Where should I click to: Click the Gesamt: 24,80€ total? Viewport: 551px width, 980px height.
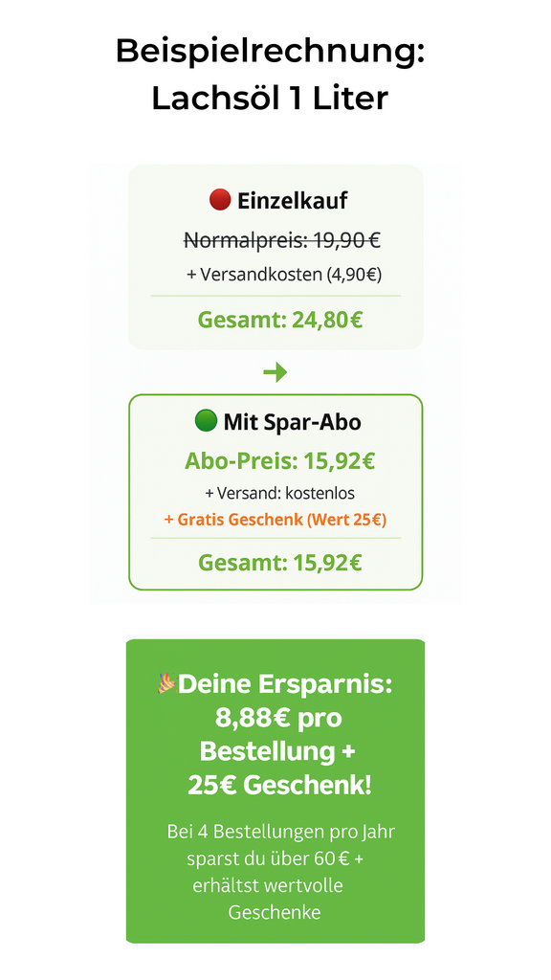(x=280, y=320)
